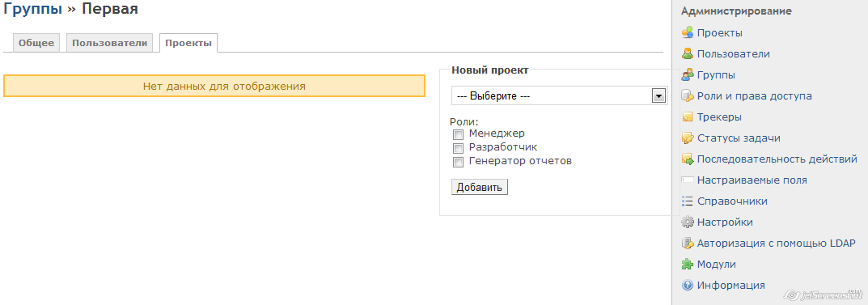
Task: Click the Проекты icon in admin sidebar
Action: 687,32
